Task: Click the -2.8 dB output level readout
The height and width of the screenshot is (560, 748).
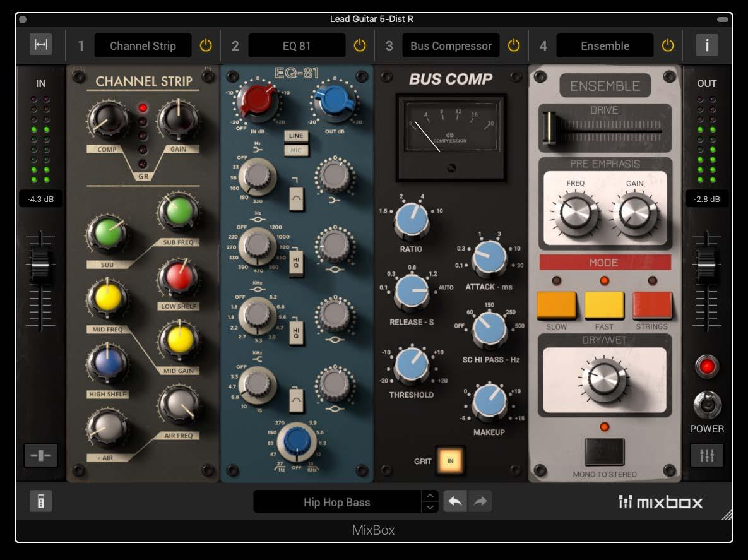Action: click(x=706, y=199)
